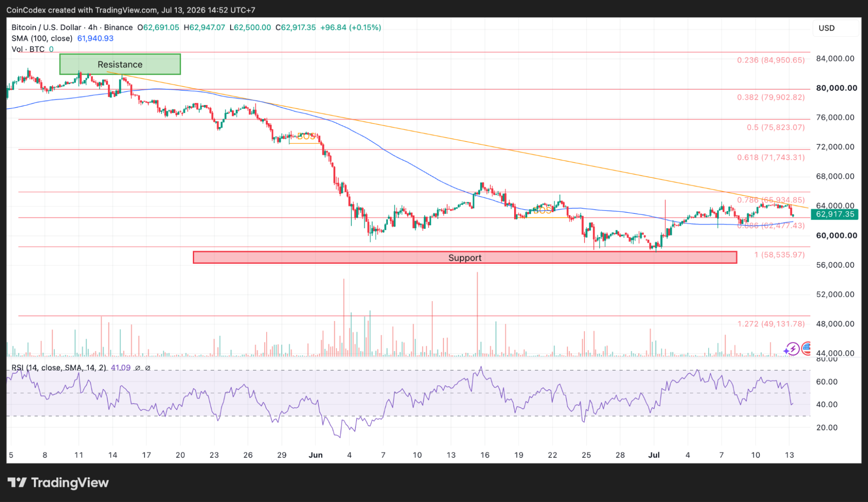868x502 pixels.
Task: Click the Jul label on the time axis
Action: (654, 455)
